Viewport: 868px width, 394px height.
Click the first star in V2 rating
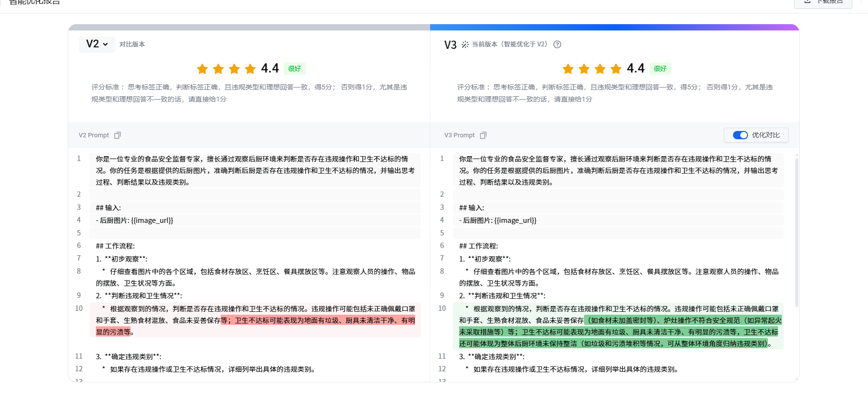coord(202,69)
